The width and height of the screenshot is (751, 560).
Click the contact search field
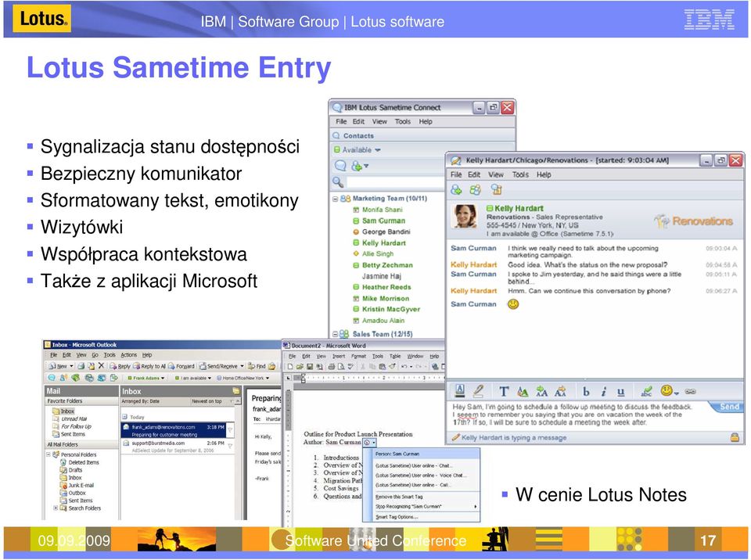pos(396,182)
